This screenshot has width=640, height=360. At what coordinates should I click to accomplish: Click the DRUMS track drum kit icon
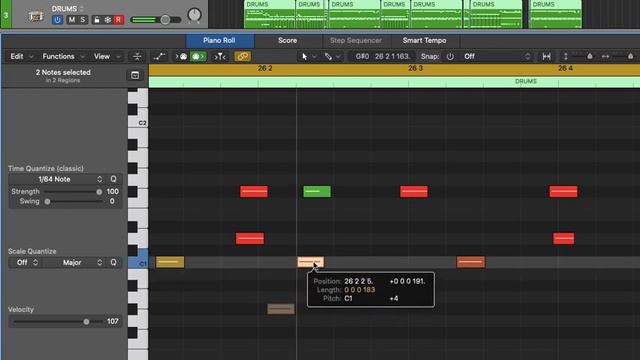point(36,16)
